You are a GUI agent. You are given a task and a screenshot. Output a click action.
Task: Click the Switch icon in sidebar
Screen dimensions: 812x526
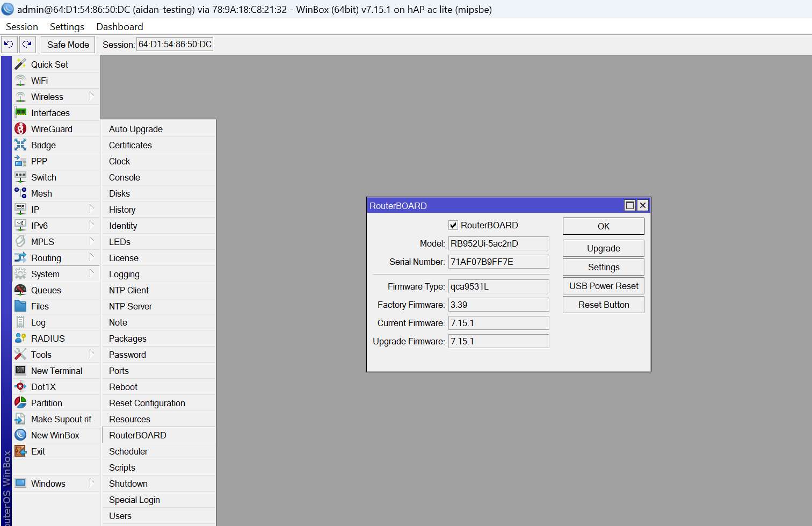(20, 177)
